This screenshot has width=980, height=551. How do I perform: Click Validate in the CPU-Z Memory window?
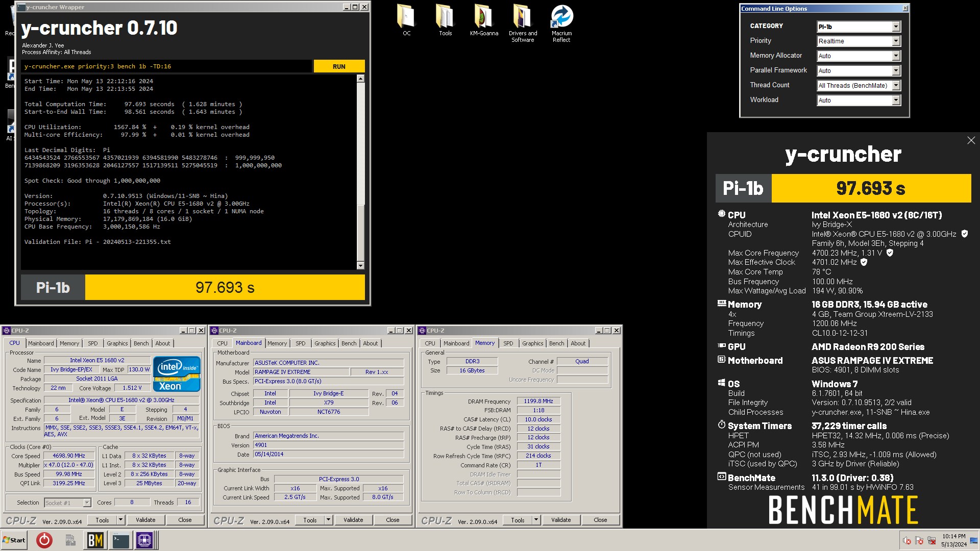[x=561, y=520]
